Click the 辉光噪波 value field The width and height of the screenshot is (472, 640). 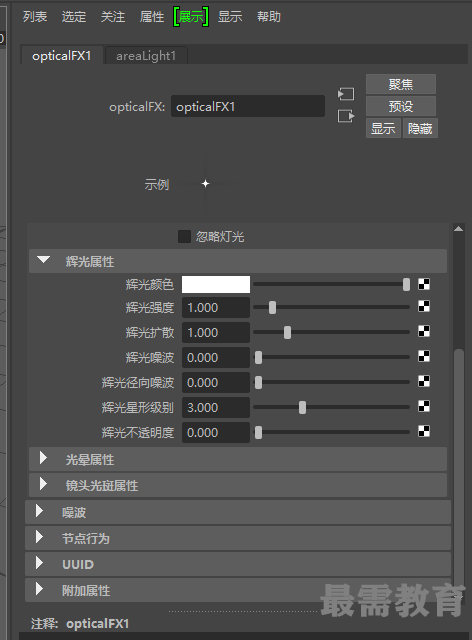coord(216,358)
